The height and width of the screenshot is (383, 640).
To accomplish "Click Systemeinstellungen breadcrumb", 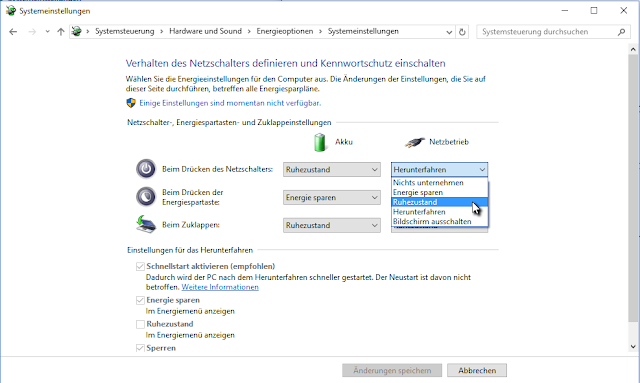I will (363, 31).
